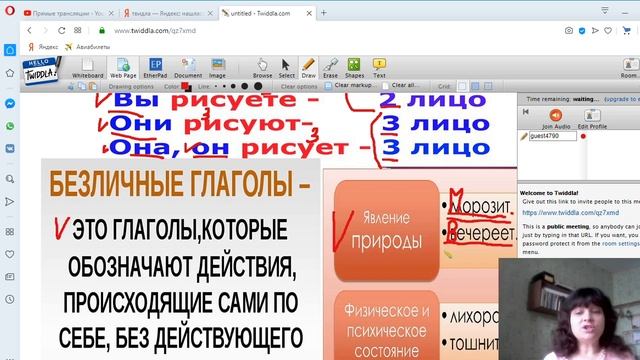This screenshot has height=360, width=640.
Task: Click the upgrade link
Action: pyautogui.click(x=622, y=99)
